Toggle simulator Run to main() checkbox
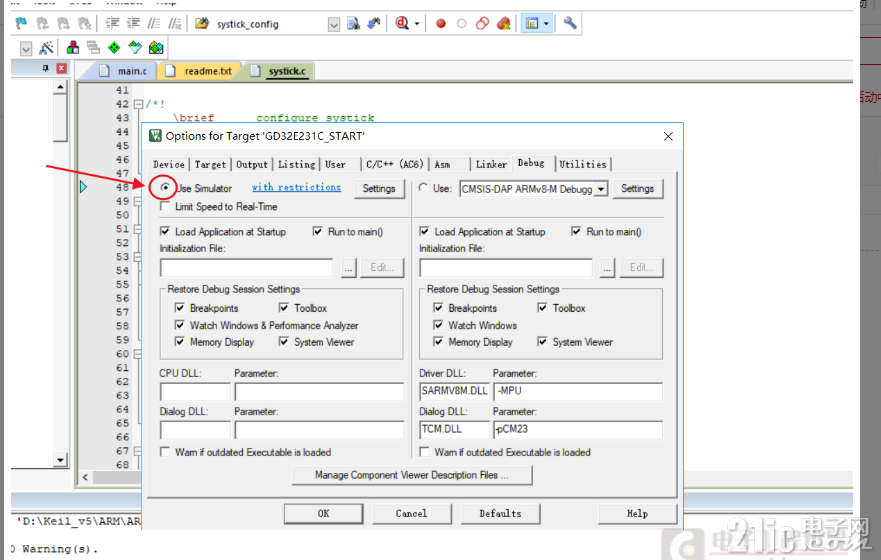The height and width of the screenshot is (560, 881). [317, 231]
